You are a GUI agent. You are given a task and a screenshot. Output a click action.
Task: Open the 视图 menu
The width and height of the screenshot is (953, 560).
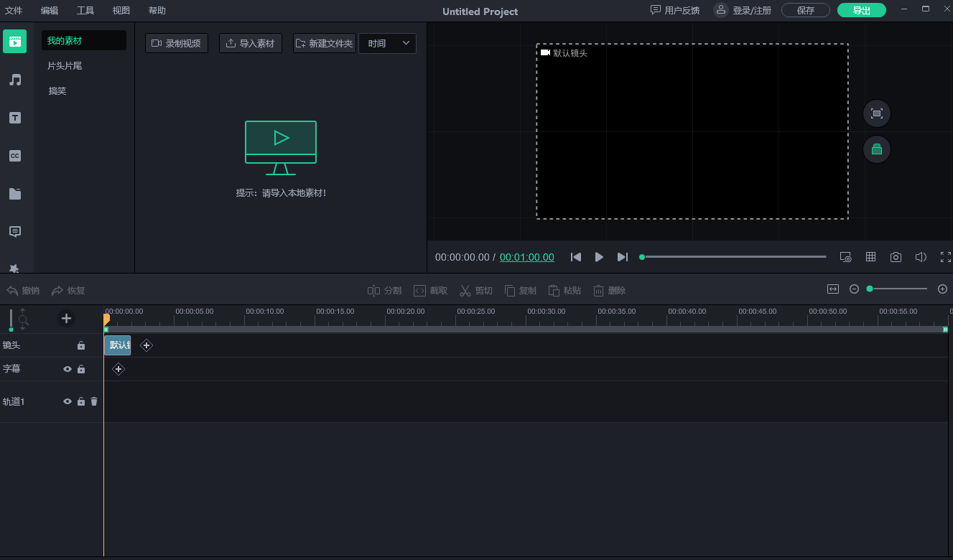point(121,11)
